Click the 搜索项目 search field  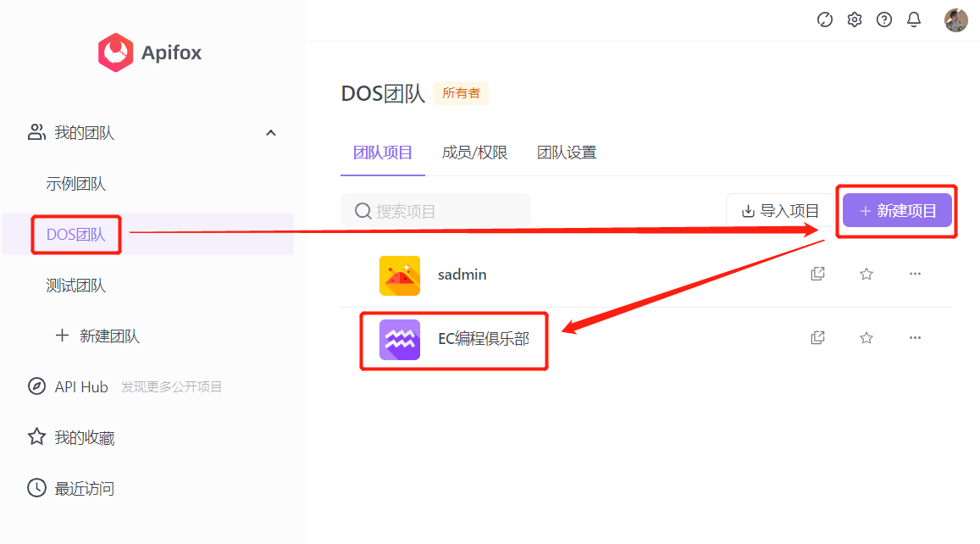click(435, 210)
